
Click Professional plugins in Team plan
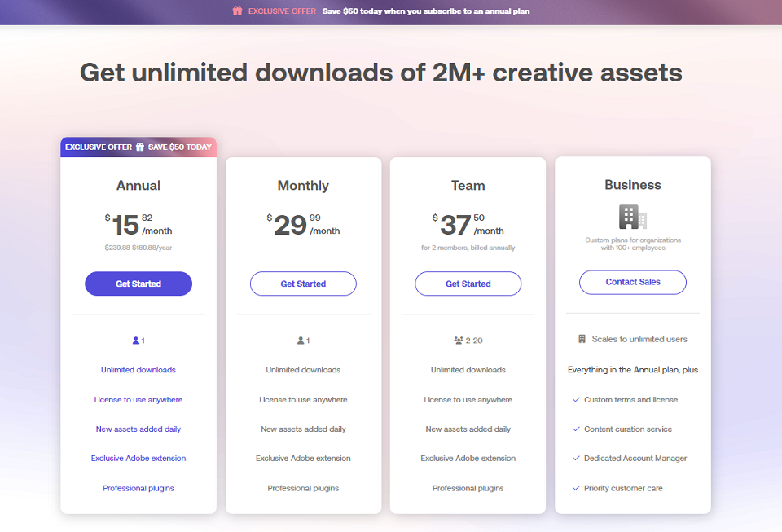click(x=468, y=488)
